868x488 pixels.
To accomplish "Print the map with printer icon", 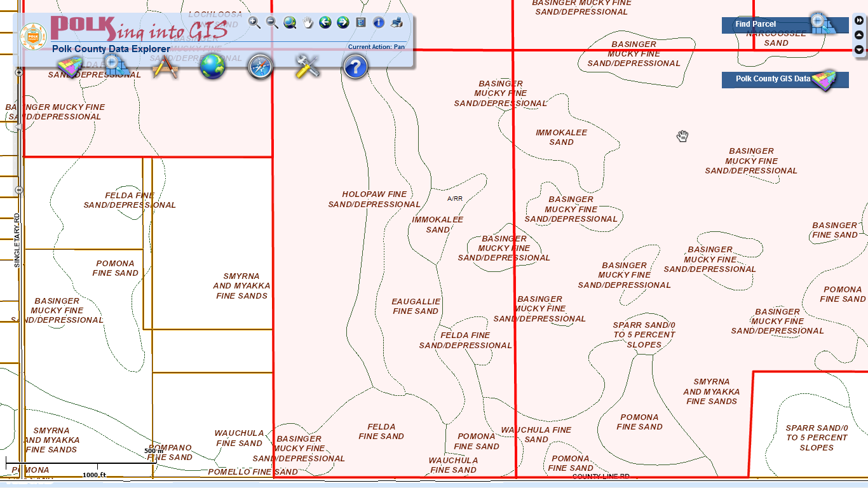I will click(397, 23).
